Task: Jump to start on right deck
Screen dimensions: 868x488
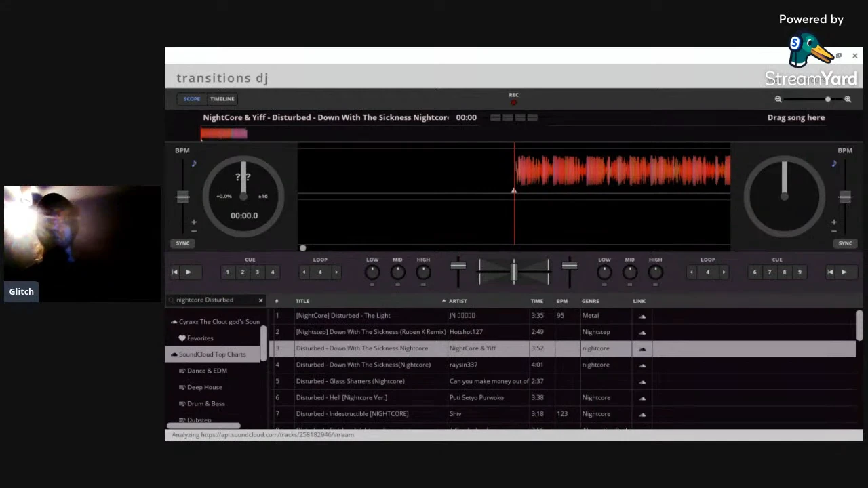Action: click(830, 272)
